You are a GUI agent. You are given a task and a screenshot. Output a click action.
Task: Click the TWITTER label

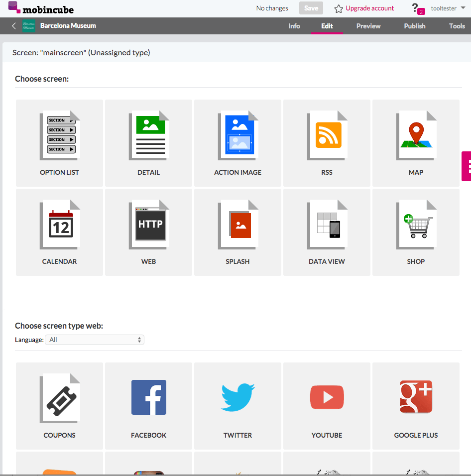point(237,435)
